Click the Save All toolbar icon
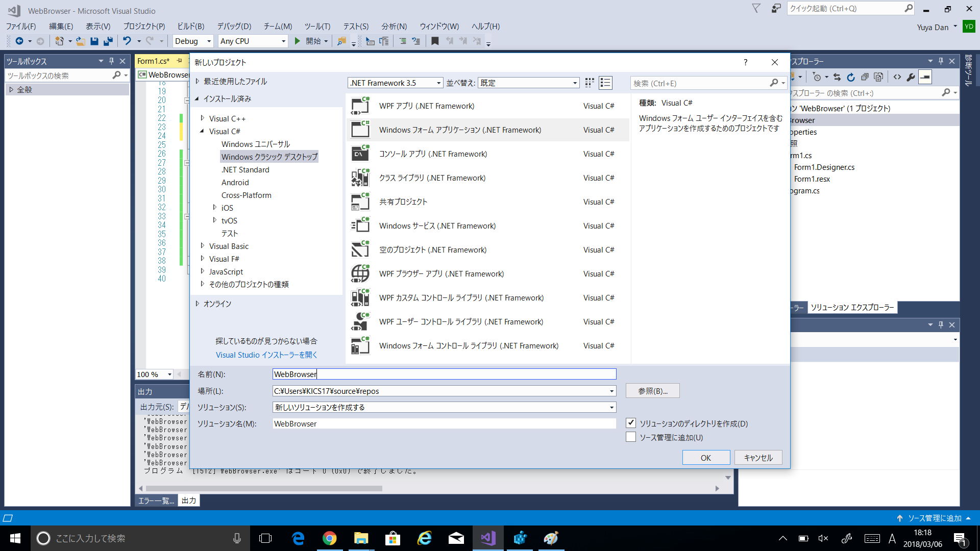 [x=108, y=41]
